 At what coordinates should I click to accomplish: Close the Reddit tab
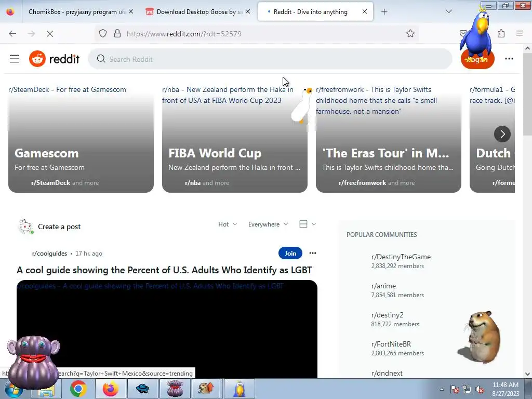point(365,11)
